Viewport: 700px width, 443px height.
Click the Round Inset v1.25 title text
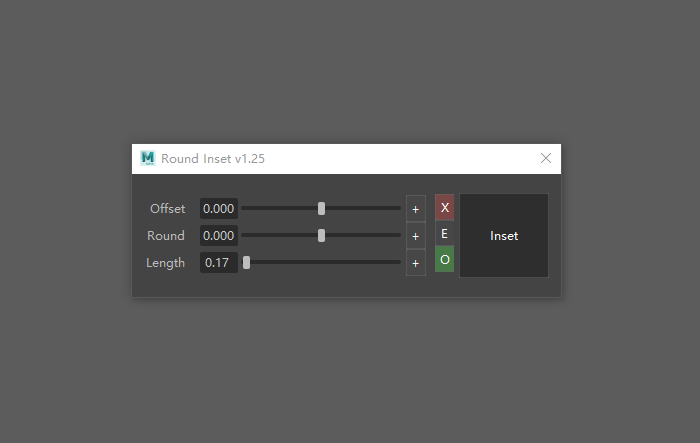(x=213, y=159)
